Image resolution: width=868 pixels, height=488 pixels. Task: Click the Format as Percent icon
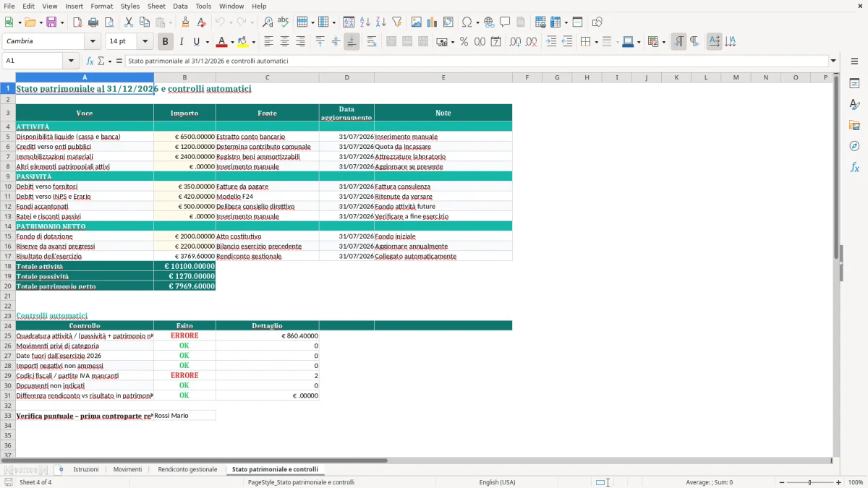(x=464, y=42)
